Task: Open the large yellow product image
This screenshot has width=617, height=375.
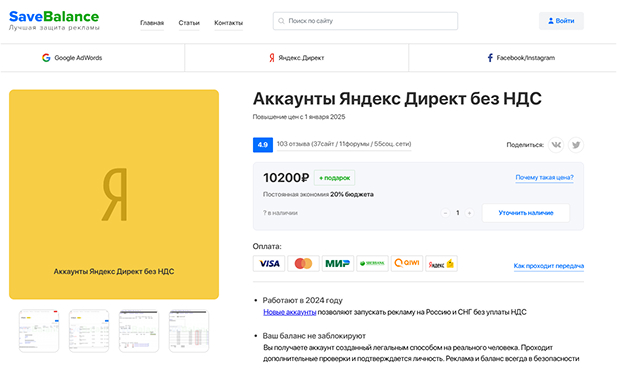Action: [114, 194]
